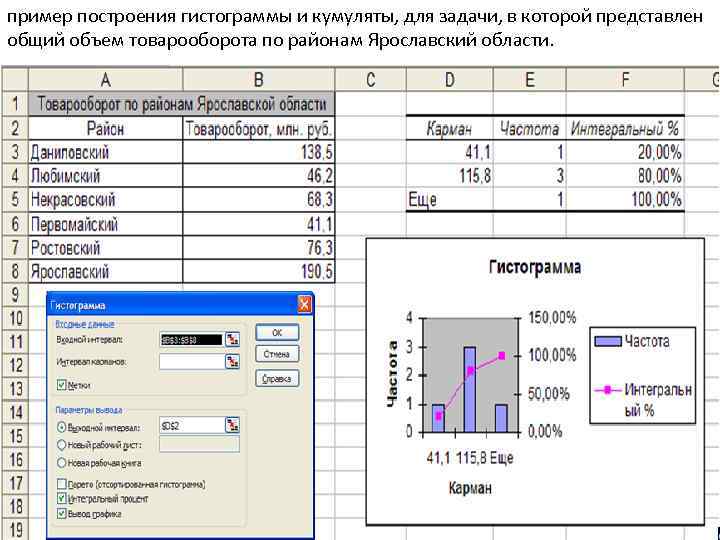Click the Справка button

point(277,379)
